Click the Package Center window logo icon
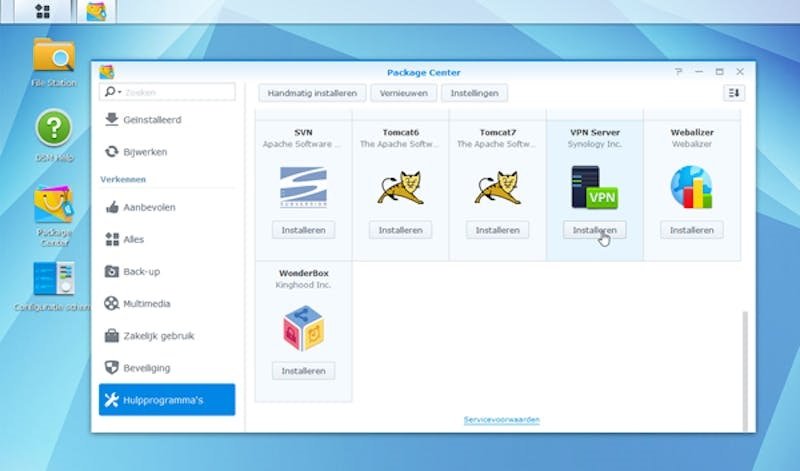800x471 pixels. click(107, 72)
